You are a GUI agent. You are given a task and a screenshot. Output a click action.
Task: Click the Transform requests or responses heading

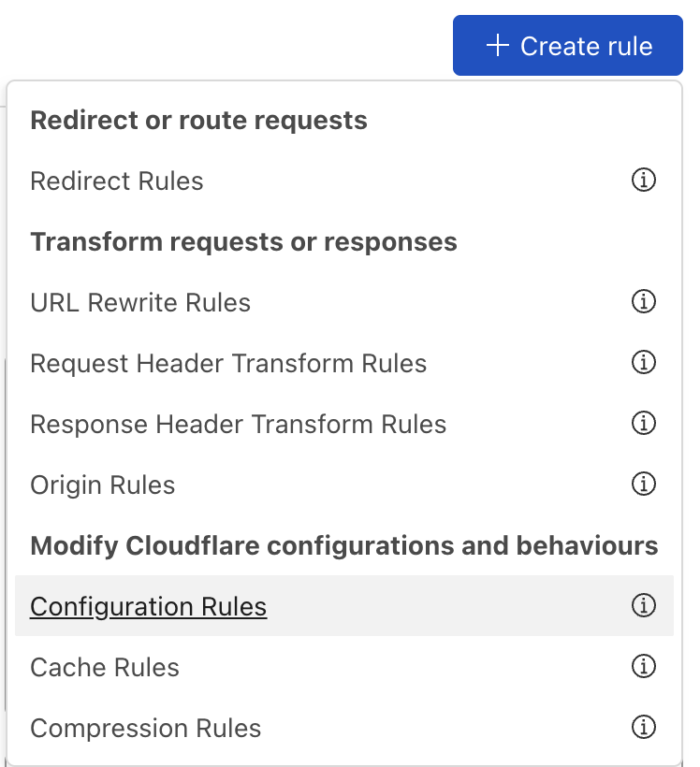tap(244, 241)
